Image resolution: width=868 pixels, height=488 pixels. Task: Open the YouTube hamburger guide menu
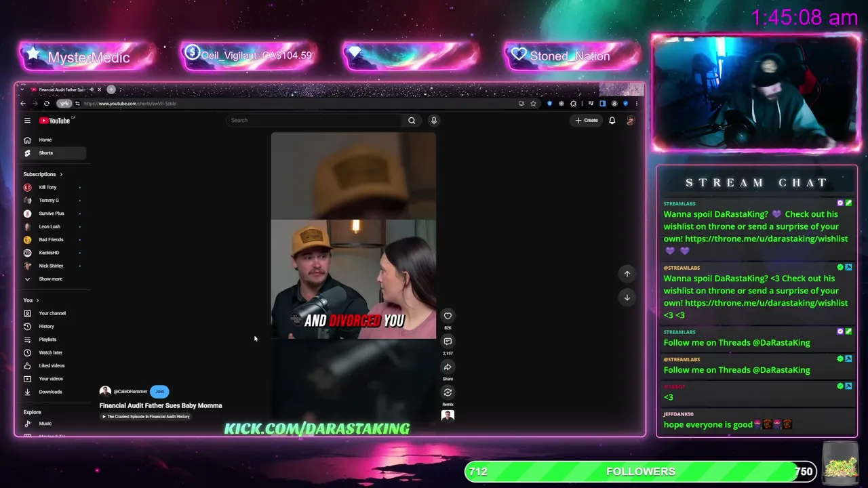[x=27, y=121]
